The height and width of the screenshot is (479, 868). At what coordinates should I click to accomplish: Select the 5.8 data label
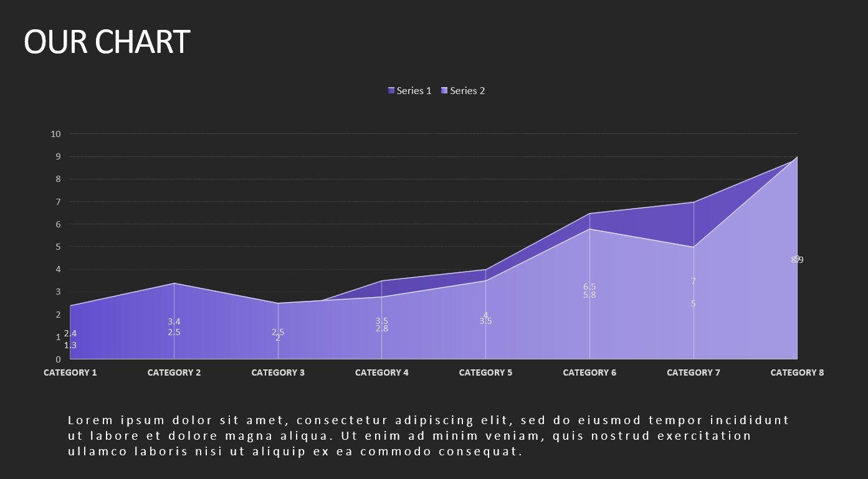click(x=589, y=295)
